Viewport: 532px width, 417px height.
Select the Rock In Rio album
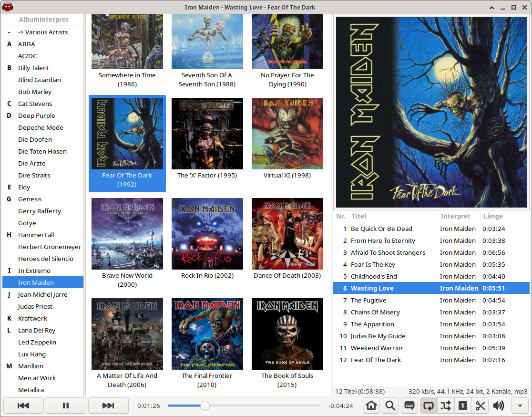207,239
